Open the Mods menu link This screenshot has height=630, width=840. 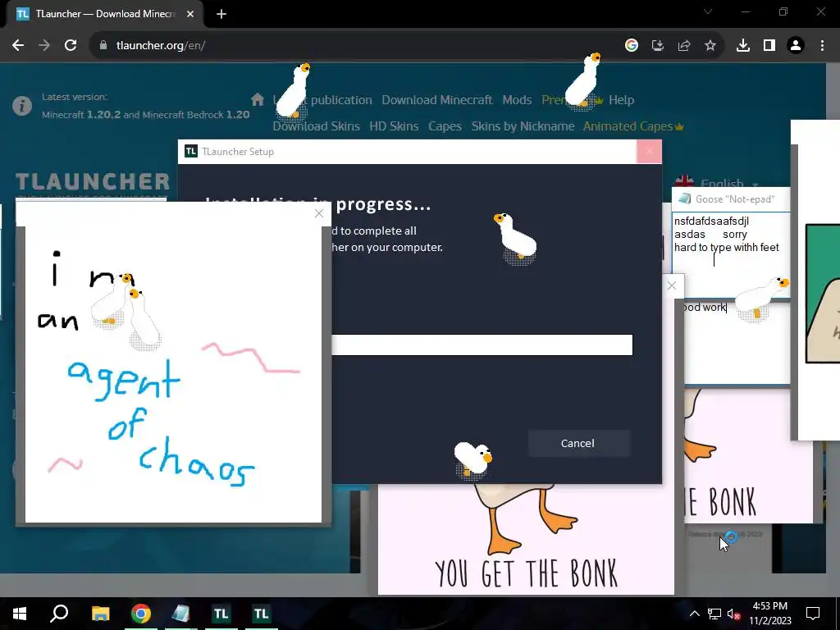517,100
